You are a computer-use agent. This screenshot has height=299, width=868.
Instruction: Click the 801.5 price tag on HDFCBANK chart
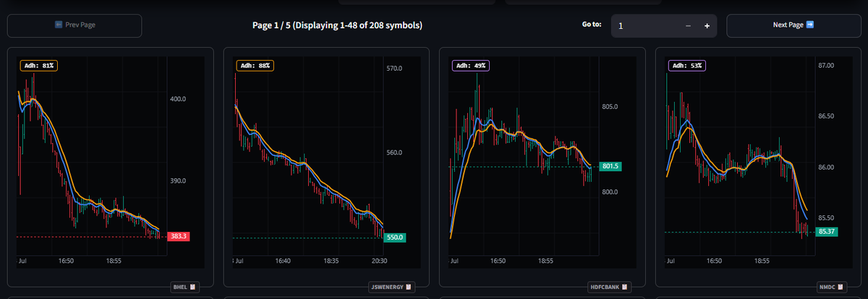pyautogui.click(x=611, y=167)
